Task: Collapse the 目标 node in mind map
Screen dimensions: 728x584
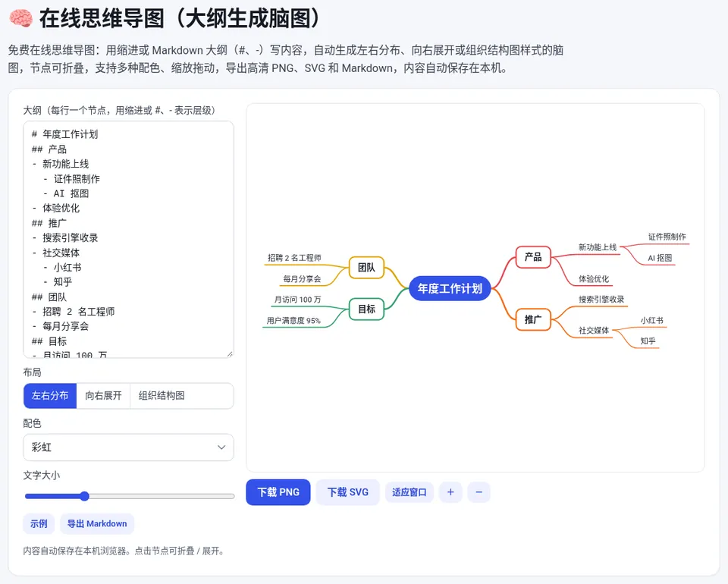Action: click(366, 309)
